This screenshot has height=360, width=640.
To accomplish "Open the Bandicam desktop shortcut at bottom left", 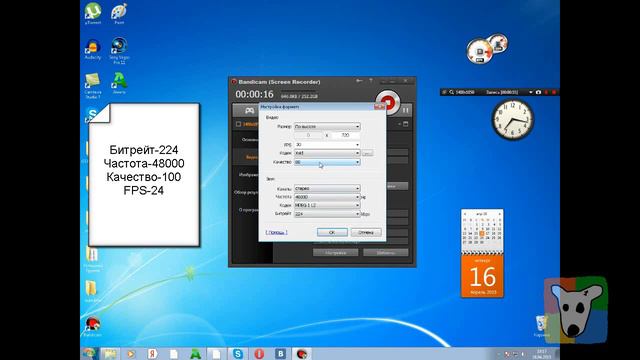I will click(92, 326).
